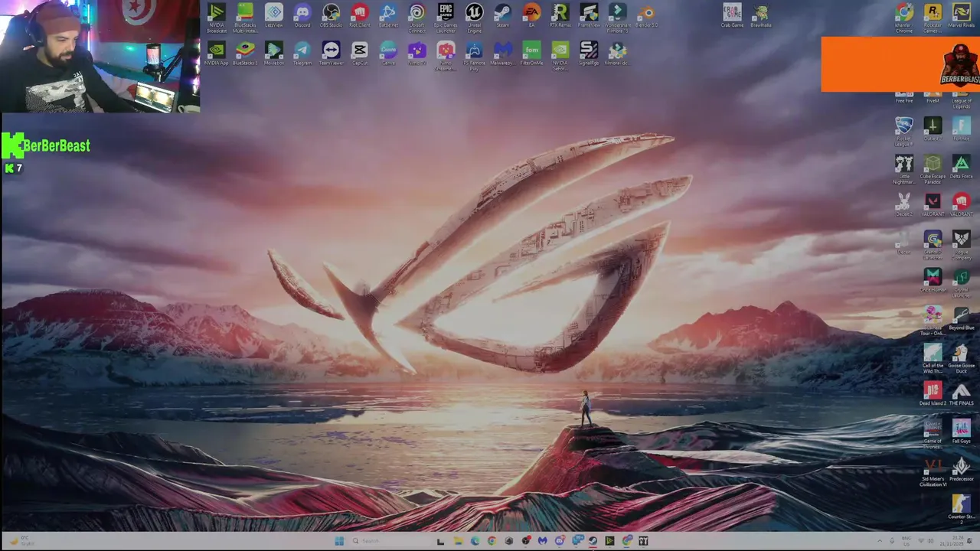The width and height of the screenshot is (980, 551).
Task: Launch the PS Remote Play shortcut
Action: [474, 56]
